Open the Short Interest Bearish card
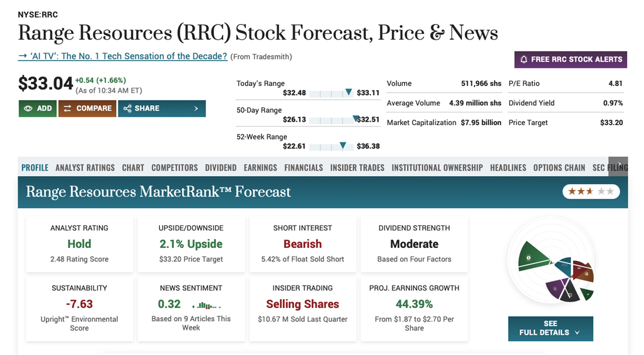The width and height of the screenshot is (644, 355). 302,244
